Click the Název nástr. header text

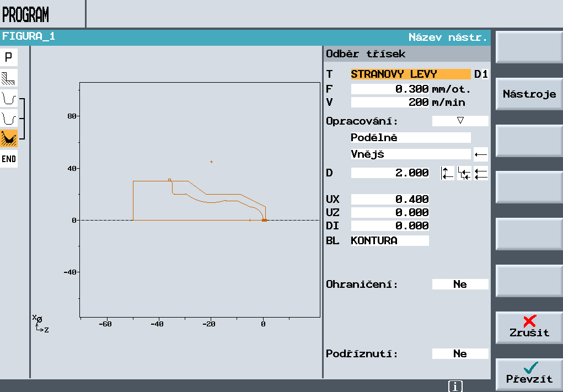(448, 37)
